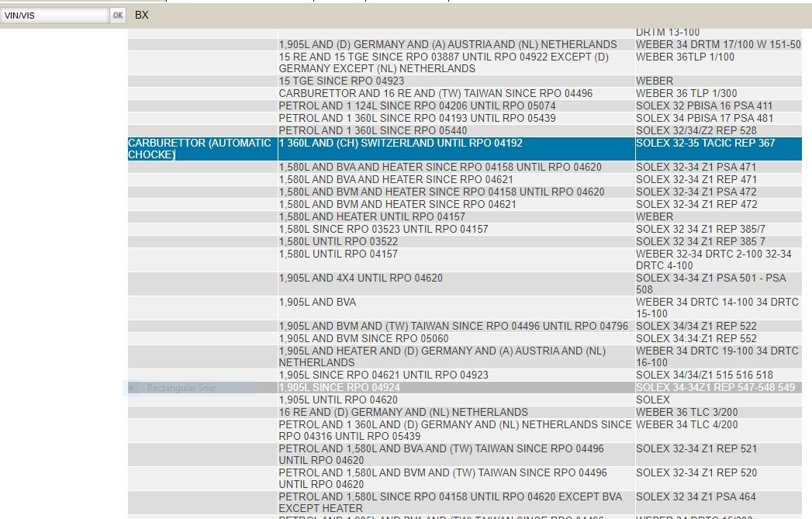
Task: Click SOLEX 34/34 Z1 REP 522 cell
Action: point(718,326)
